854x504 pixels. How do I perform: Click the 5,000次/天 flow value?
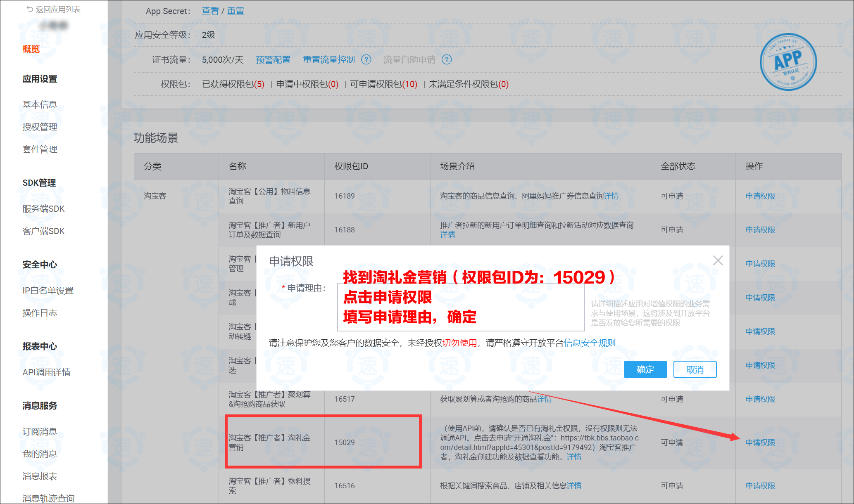(223, 60)
